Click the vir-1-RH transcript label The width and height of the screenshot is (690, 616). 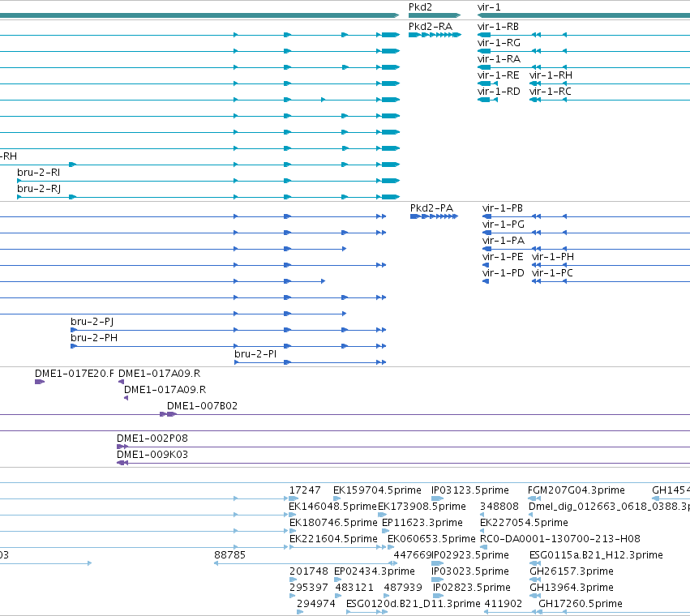coord(551,75)
